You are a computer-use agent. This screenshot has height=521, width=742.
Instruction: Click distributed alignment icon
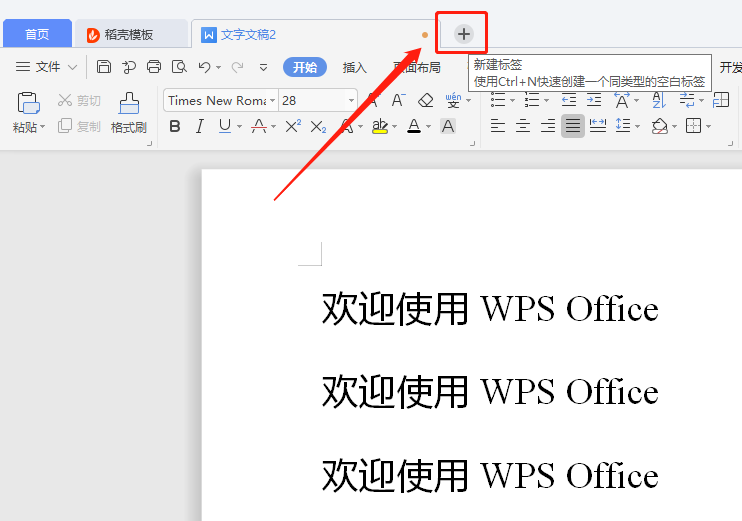coord(598,126)
